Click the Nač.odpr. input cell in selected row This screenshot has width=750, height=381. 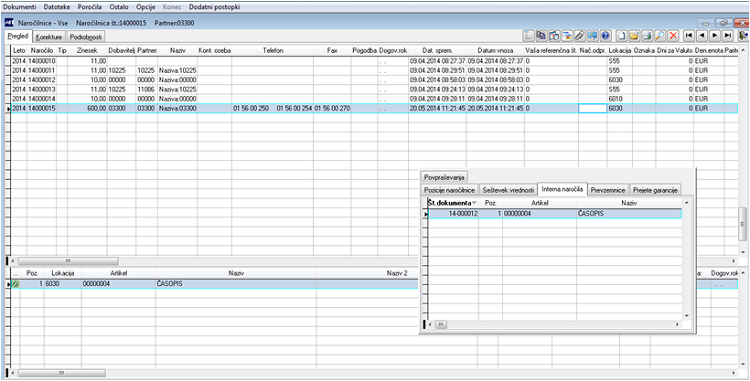[x=593, y=109]
